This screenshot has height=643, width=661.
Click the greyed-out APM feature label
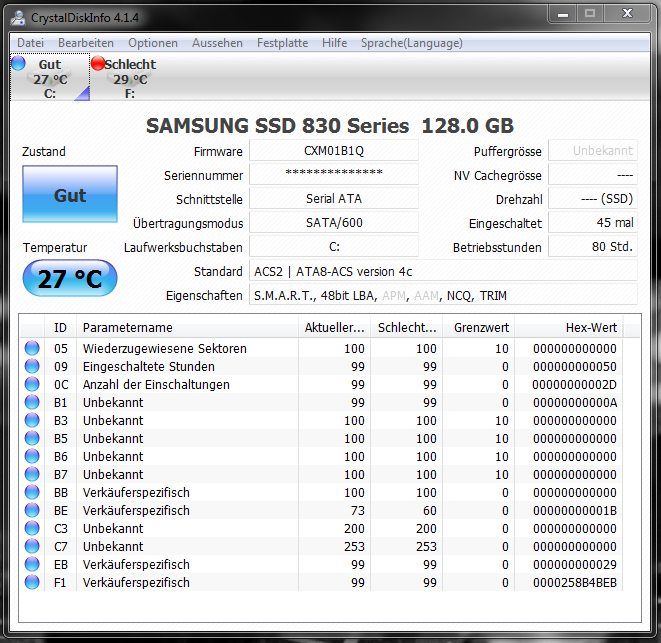(394, 296)
